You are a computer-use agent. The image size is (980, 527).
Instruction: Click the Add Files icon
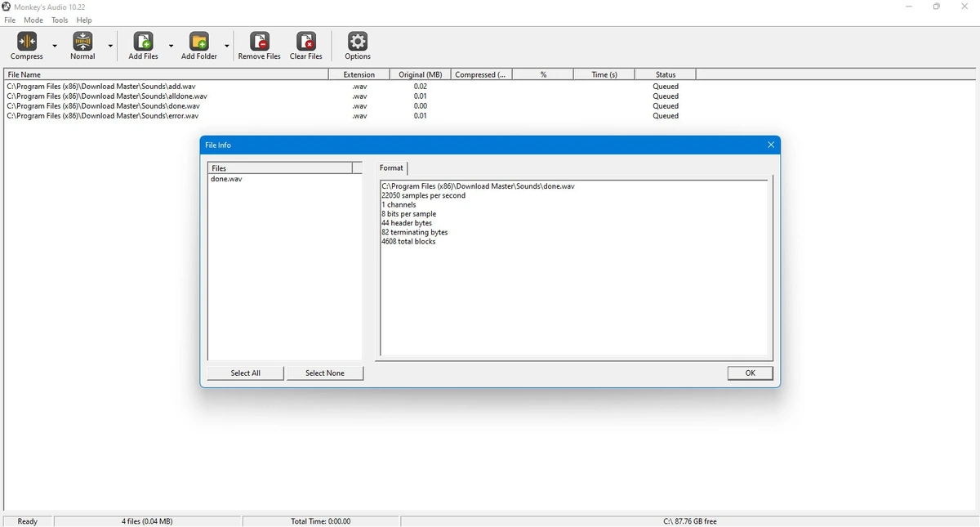(x=143, y=41)
